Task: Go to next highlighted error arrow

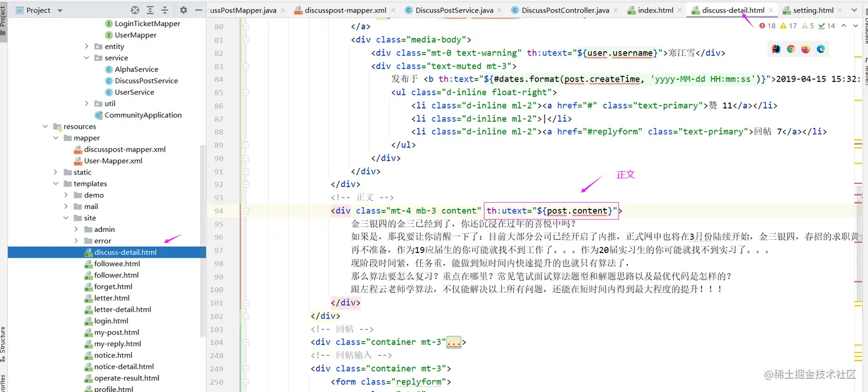Action: coord(855,26)
